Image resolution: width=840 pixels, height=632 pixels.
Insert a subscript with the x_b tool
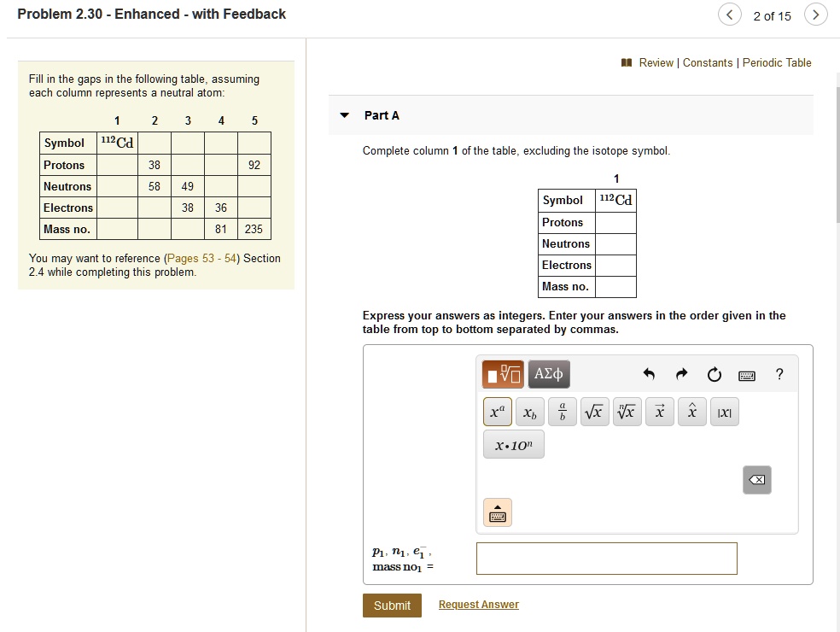(529, 412)
